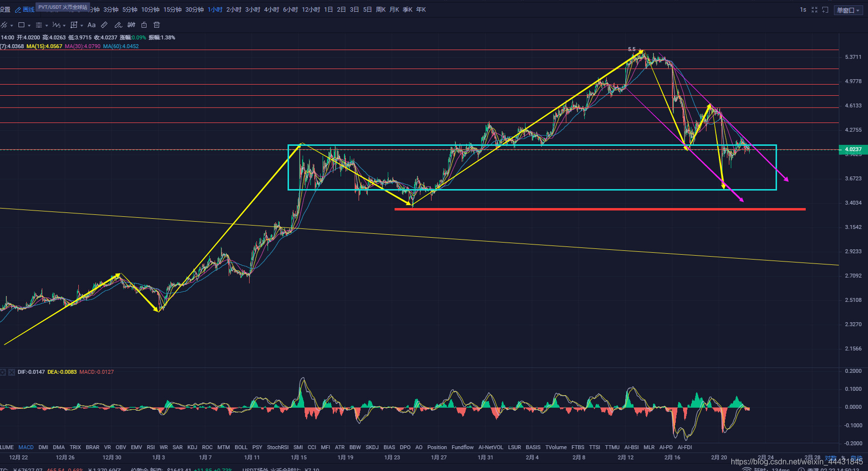Close the MACD indicator panel
The height and width of the screenshot is (471, 868).
click(12, 372)
